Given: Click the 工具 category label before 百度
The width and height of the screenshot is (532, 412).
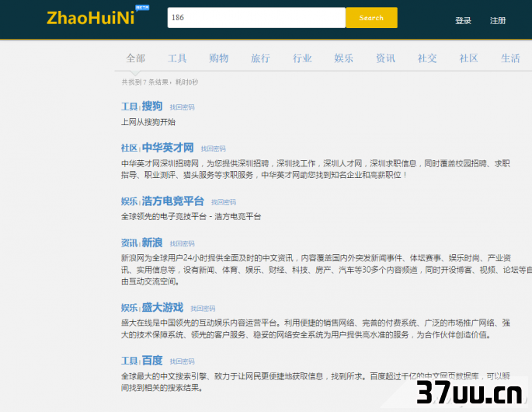Looking at the screenshot, I should 129,361.
